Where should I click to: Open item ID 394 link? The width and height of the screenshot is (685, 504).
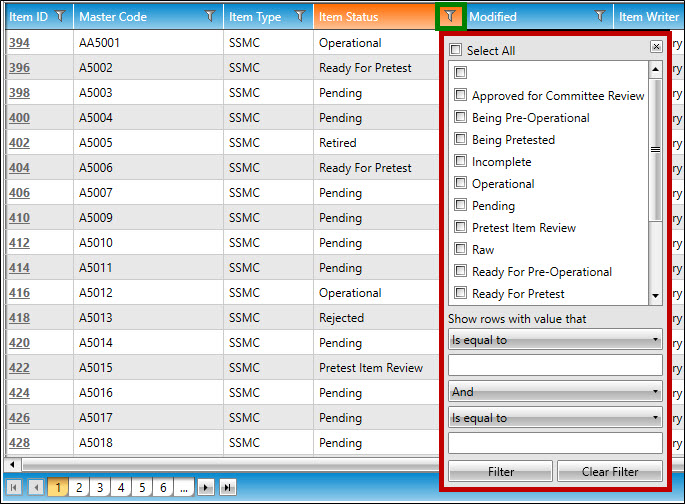(19, 43)
